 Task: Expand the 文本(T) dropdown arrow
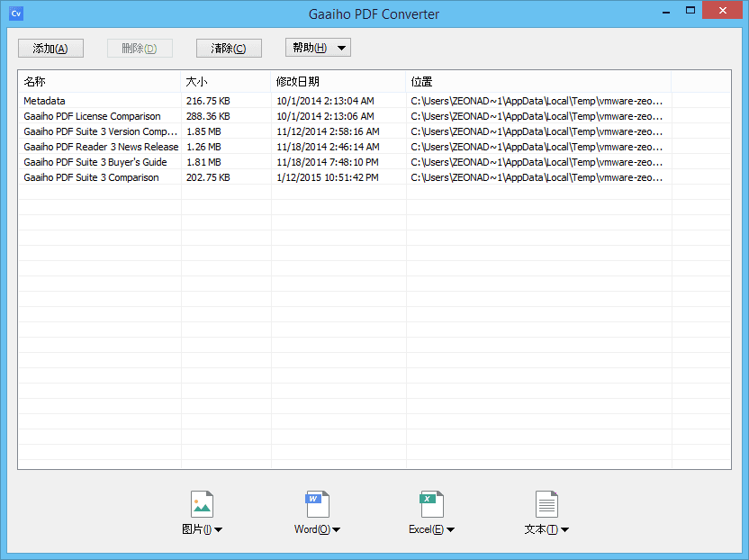pos(564,530)
